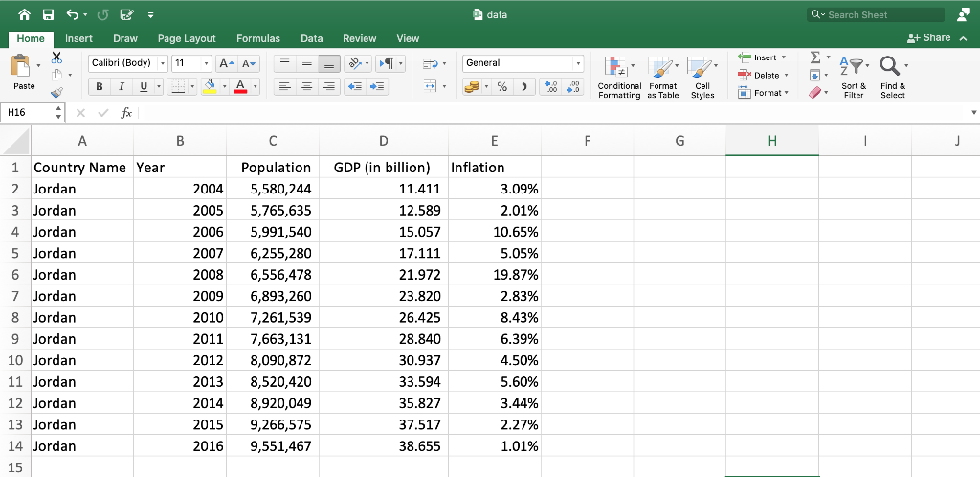The height and width of the screenshot is (477, 980).
Task: Toggle Underline formatting
Action: (144, 87)
